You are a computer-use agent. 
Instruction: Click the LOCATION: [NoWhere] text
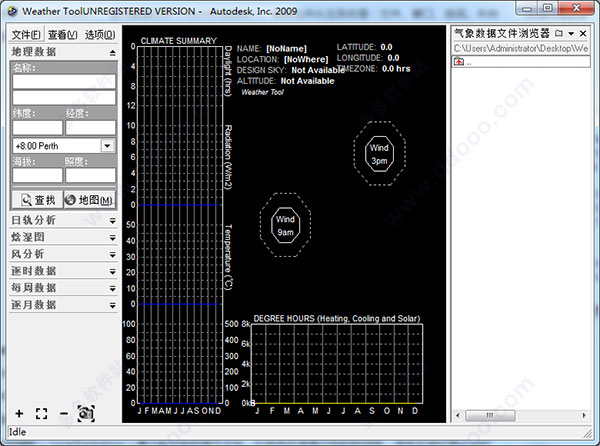(282, 59)
